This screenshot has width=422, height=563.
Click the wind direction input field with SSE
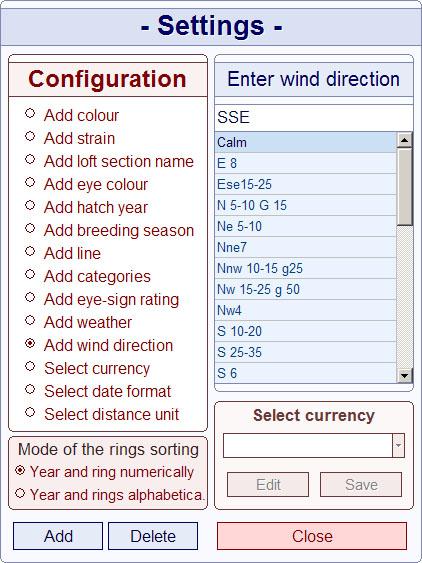pos(314,118)
